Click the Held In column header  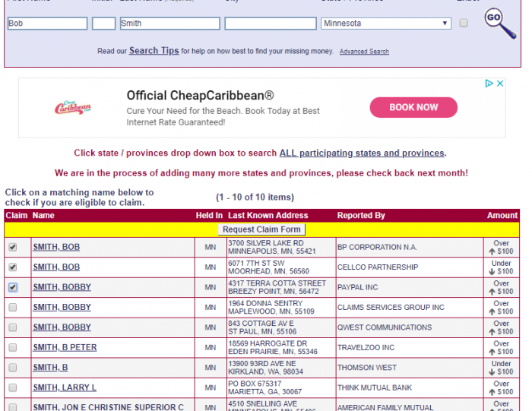click(x=209, y=216)
